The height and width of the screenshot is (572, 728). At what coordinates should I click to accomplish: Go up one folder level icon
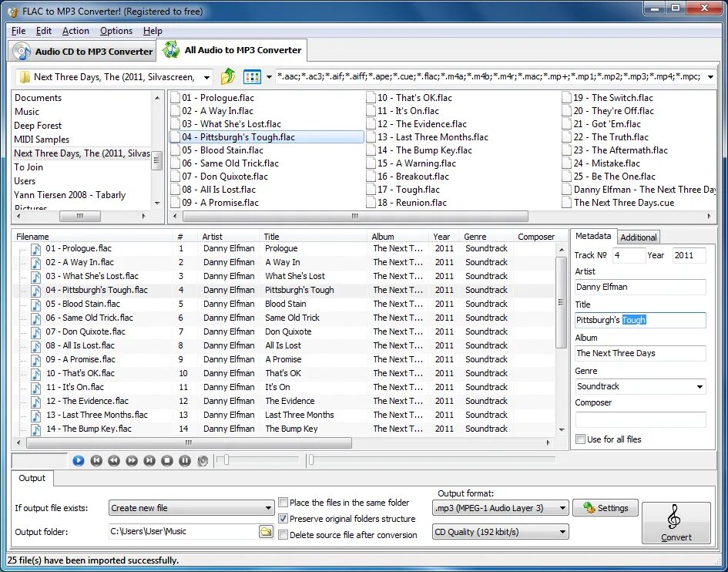[227, 76]
